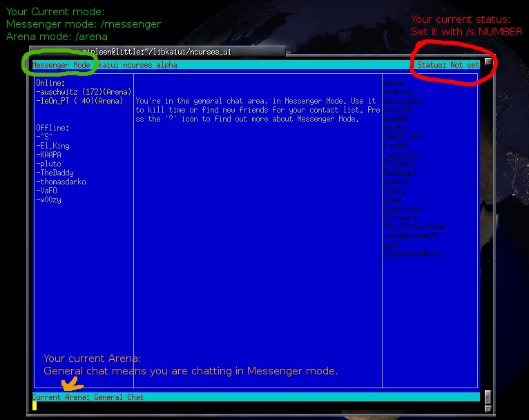Select offline contact pluto
Screen dimensions: 529x420
pos(48,164)
